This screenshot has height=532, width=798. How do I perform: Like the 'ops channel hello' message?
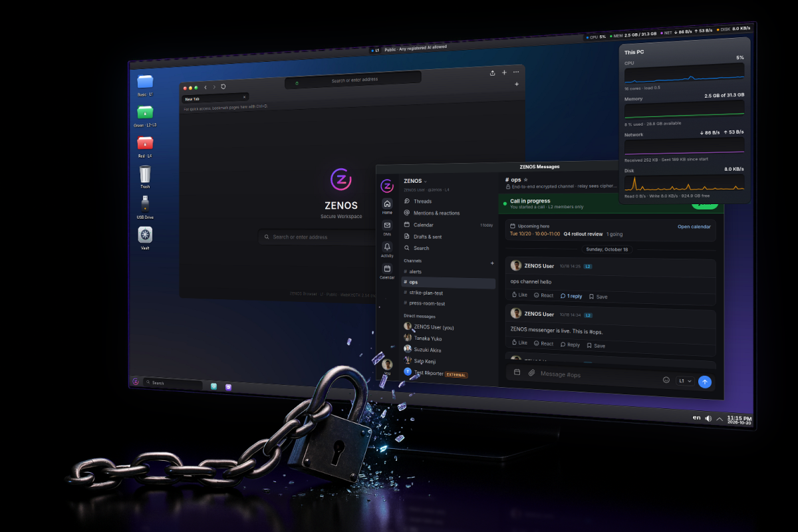click(519, 295)
